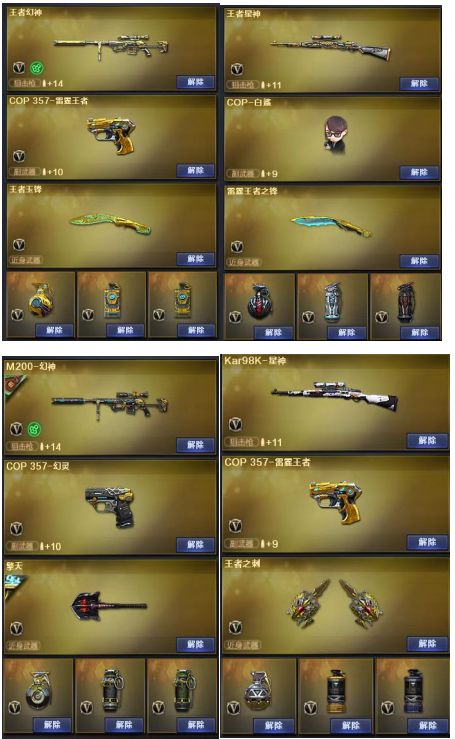Remove the COP-白鲨 item with 解除

click(x=419, y=172)
